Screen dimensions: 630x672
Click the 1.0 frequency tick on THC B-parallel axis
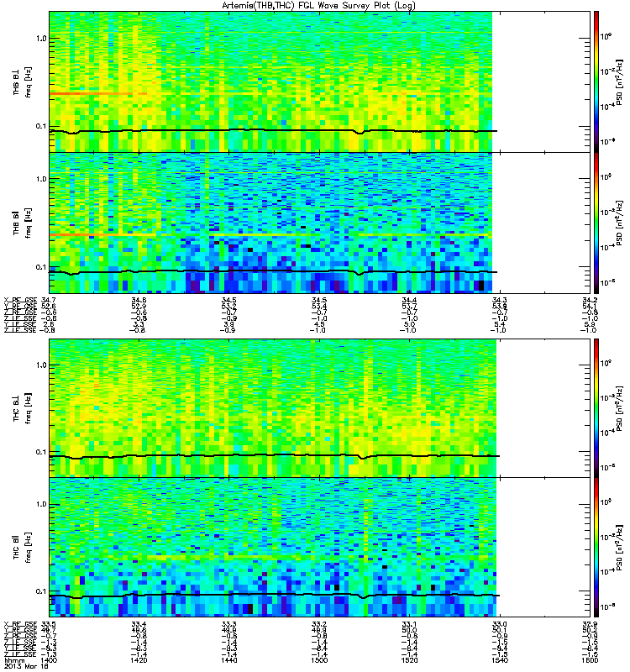(41, 504)
